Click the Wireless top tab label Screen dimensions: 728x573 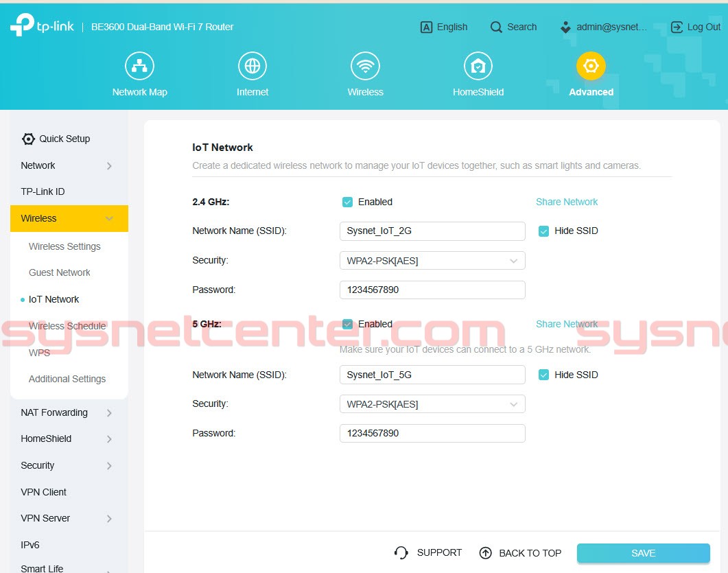click(366, 92)
